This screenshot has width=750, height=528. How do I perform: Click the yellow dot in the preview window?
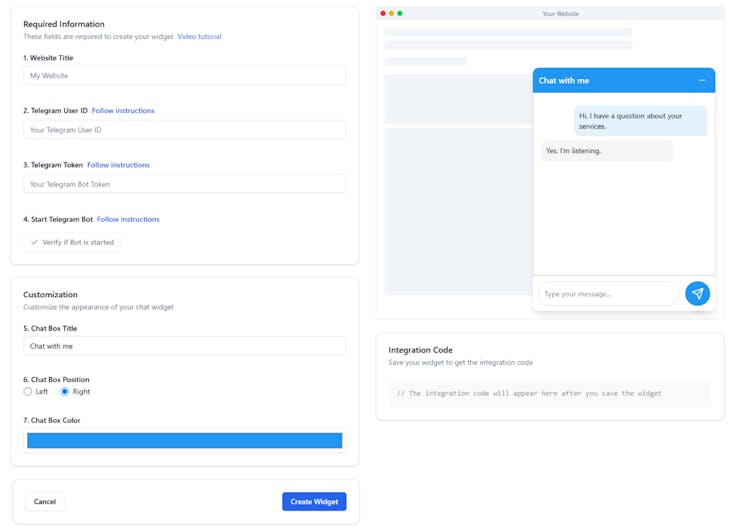pyautogui.click(x=392, y=13)
